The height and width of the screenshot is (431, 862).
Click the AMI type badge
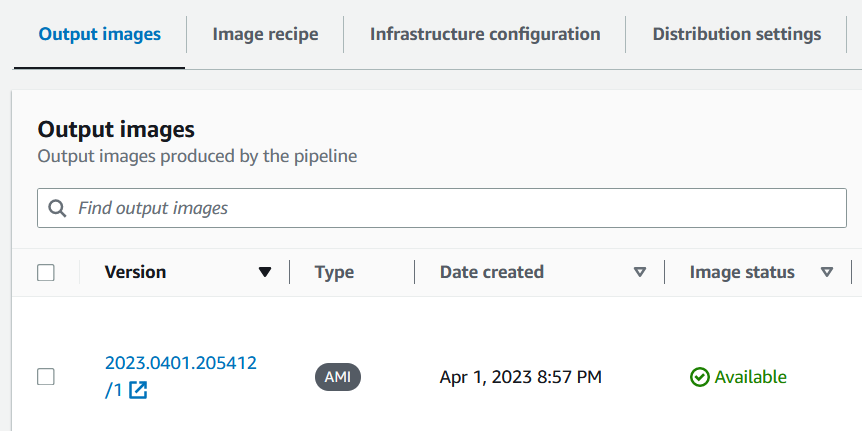pos(338,377)
